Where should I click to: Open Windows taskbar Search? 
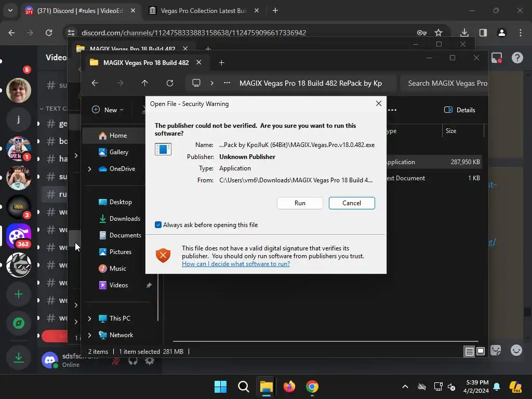243,387
